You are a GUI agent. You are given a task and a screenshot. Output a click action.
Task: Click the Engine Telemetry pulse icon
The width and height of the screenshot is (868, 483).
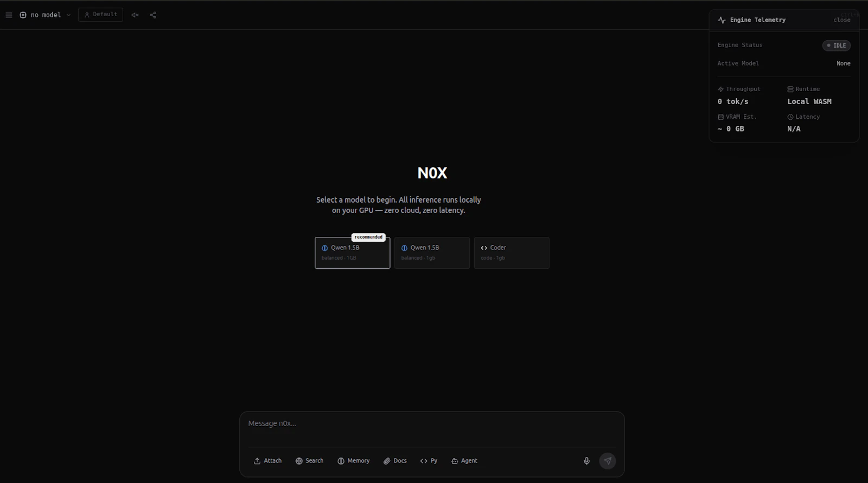coord(722,20)
